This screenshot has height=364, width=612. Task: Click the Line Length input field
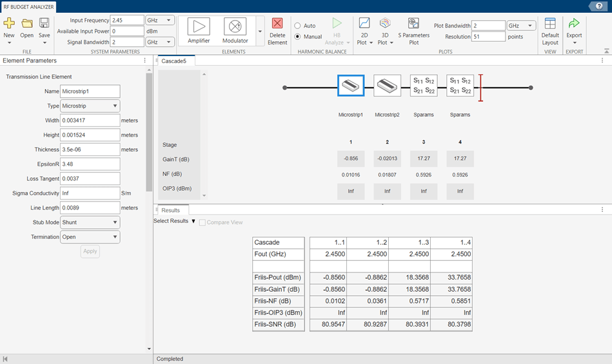tap(90, 207)
